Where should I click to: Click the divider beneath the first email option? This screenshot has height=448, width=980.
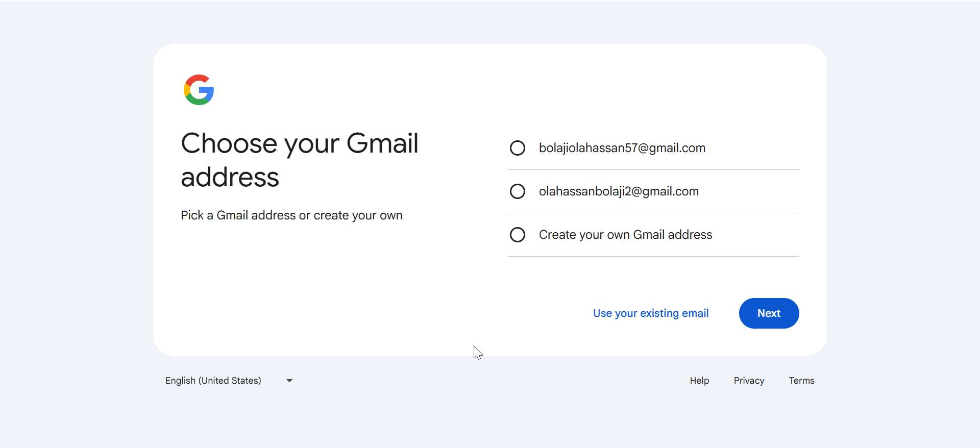click(653, 169)
